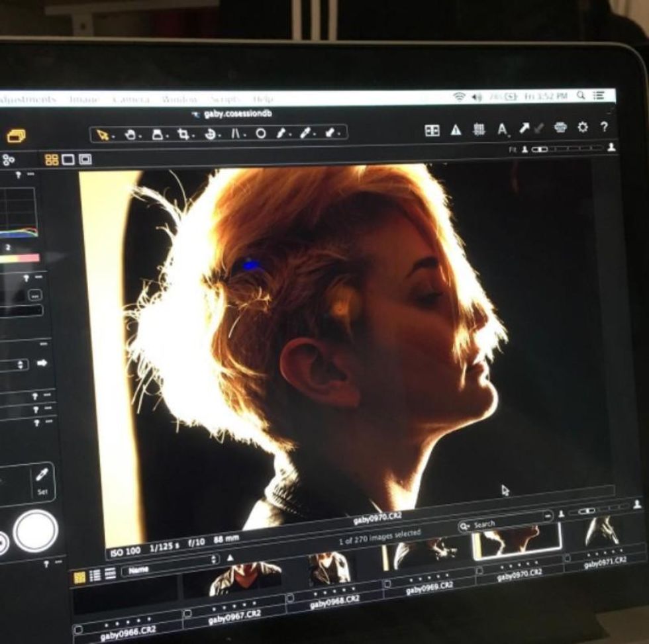
Task: Click the white balance Set picker
Action: pos(42,480)
